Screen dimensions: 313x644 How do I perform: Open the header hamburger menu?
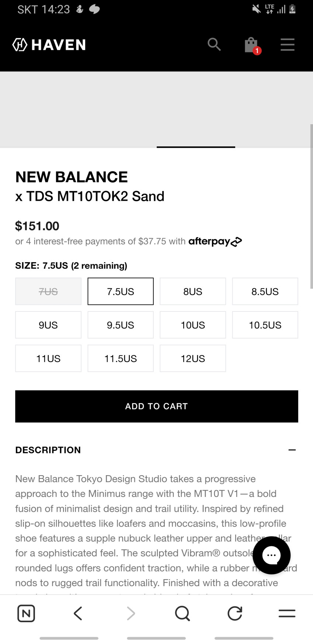click(287, 45)
